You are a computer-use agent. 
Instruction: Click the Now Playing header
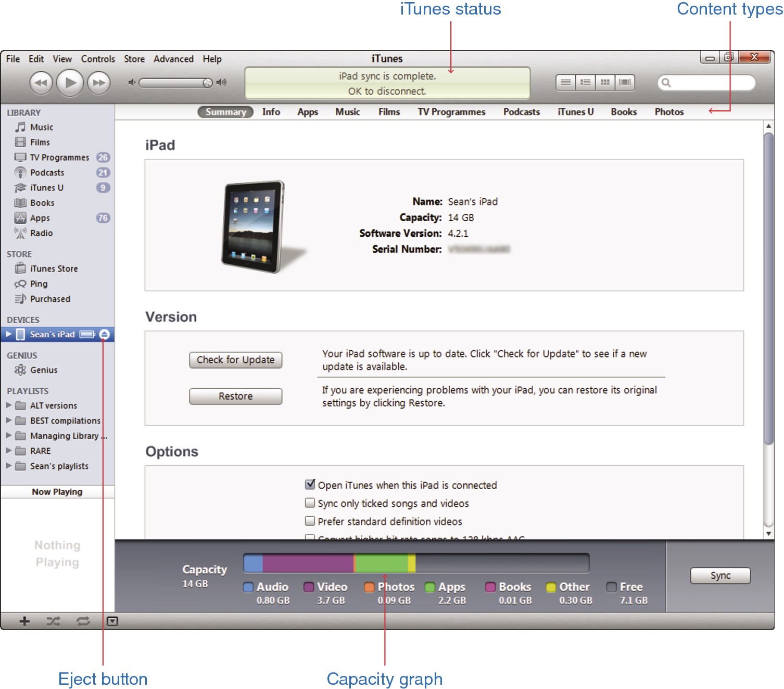57,492
